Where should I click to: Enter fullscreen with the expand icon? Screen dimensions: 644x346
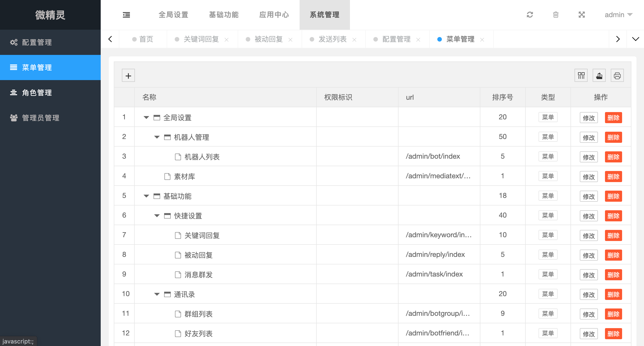(582, 15)
